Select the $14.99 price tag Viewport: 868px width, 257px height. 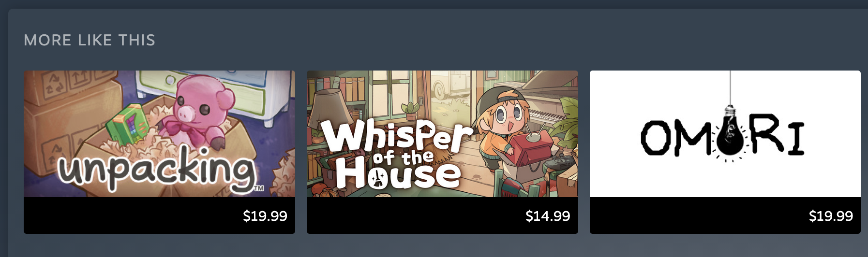tap(548, 215)
